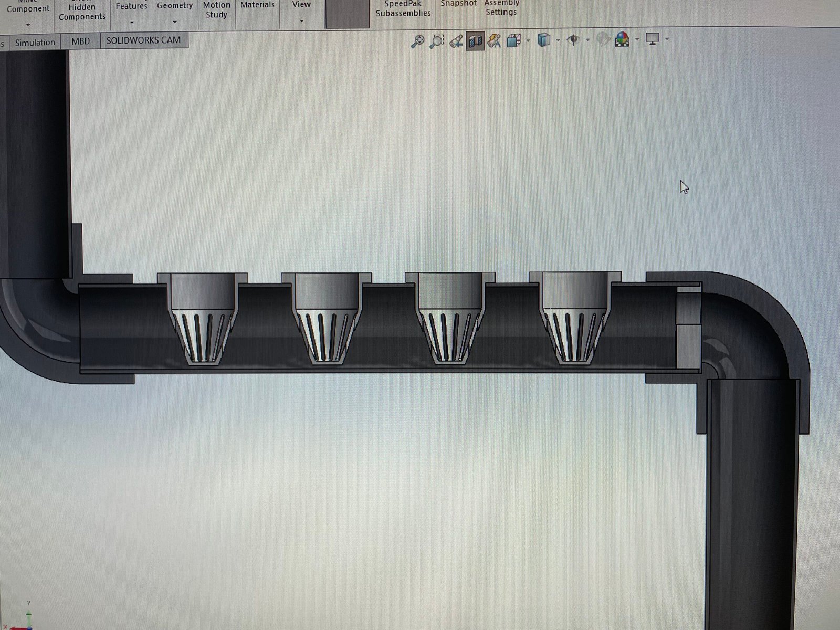Click the View Orientation cube icon
This screenshot has width=840, height=630.
click(x=513, y=40)
